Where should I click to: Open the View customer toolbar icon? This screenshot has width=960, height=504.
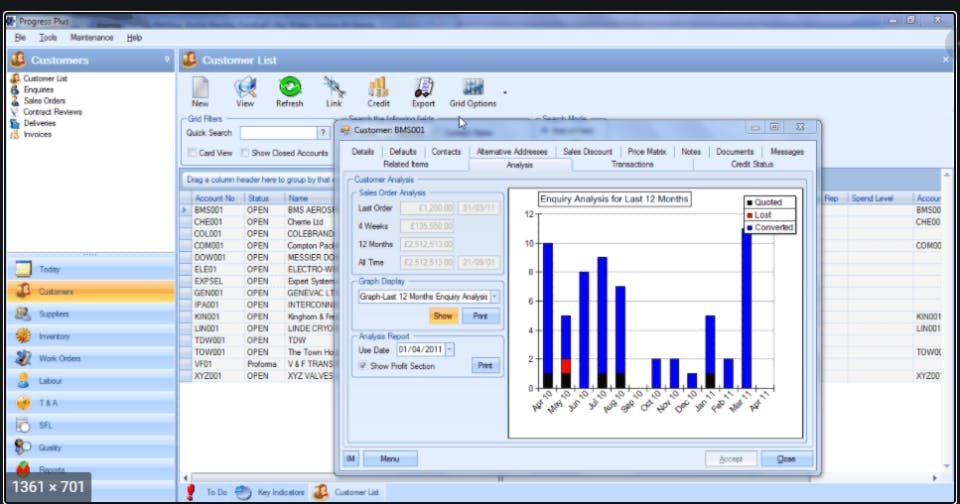(x=245, y=88)
